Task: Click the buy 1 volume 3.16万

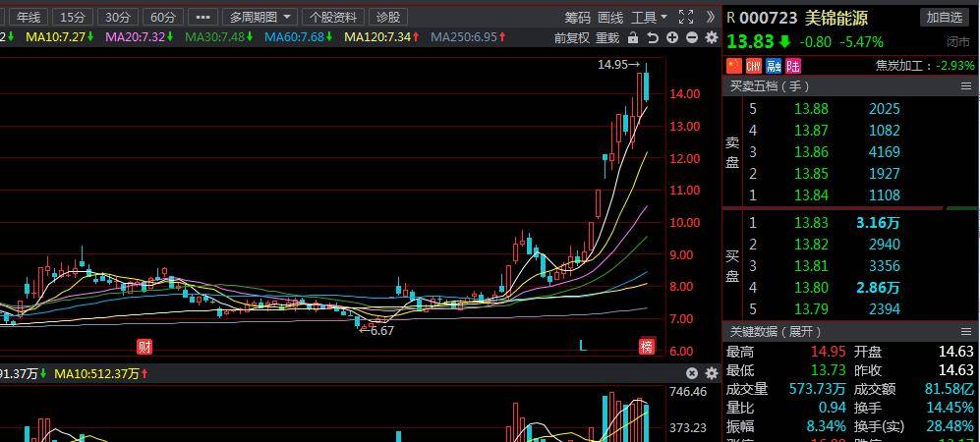Action: pyautogui.click(x=878, y=222)
